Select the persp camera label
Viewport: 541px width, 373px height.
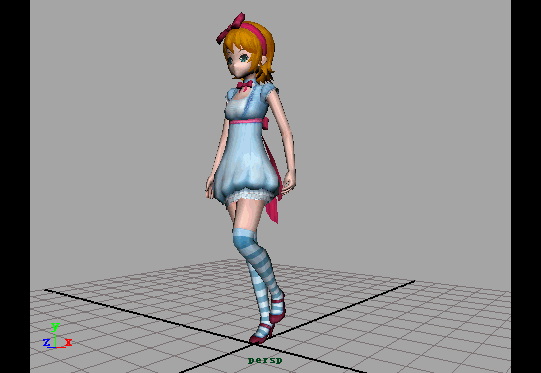point(265,361)
